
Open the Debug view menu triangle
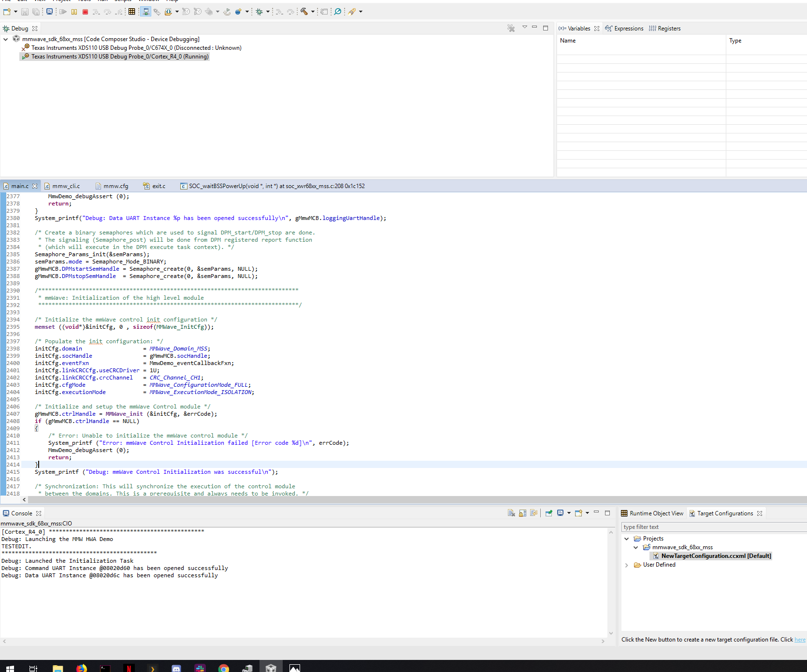(524, 27)
